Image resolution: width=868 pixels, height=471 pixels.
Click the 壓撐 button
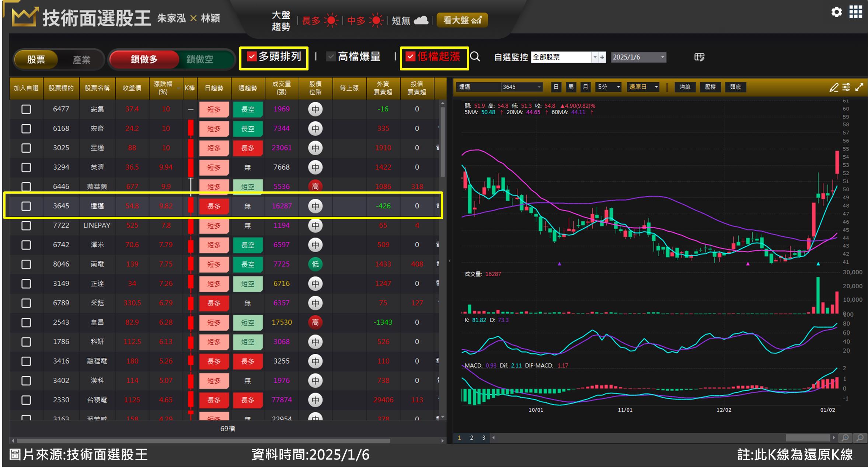710,87
